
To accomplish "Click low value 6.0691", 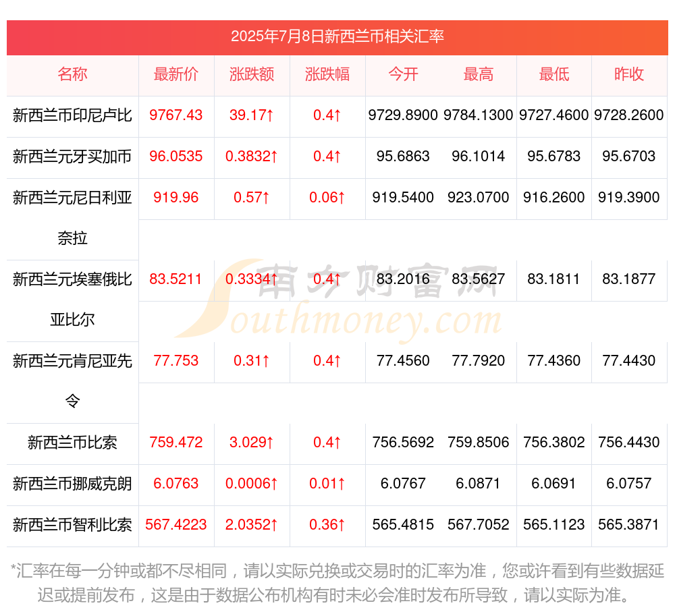I will click(553, 484).
